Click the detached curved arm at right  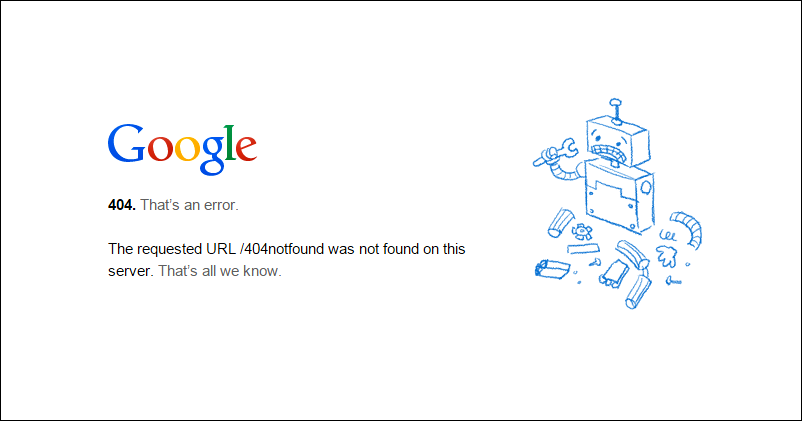(686, 229)
